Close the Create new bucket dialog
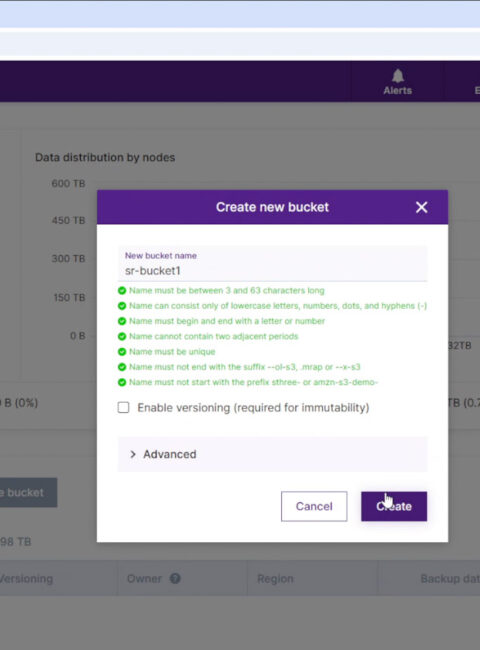Viewport: 480px width, 650px height. pyautogui.click(x=422, y=207)
